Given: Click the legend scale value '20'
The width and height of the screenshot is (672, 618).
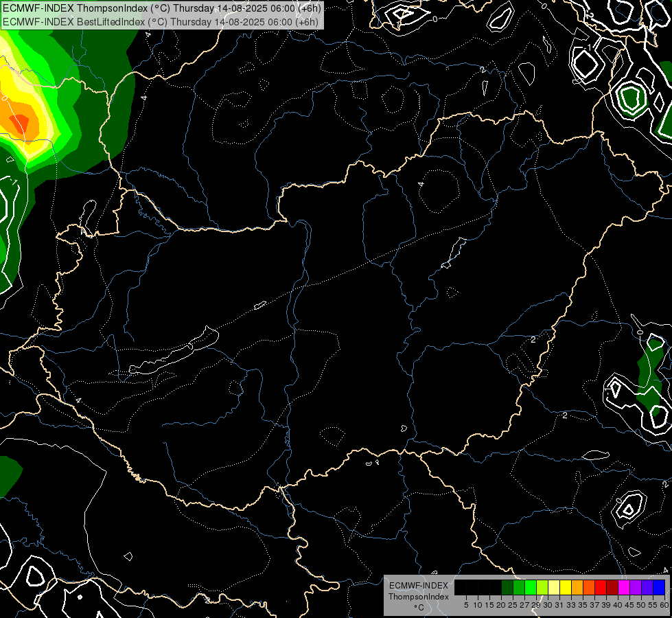Looking at the screenshot, I should click(x=502, y=605).
